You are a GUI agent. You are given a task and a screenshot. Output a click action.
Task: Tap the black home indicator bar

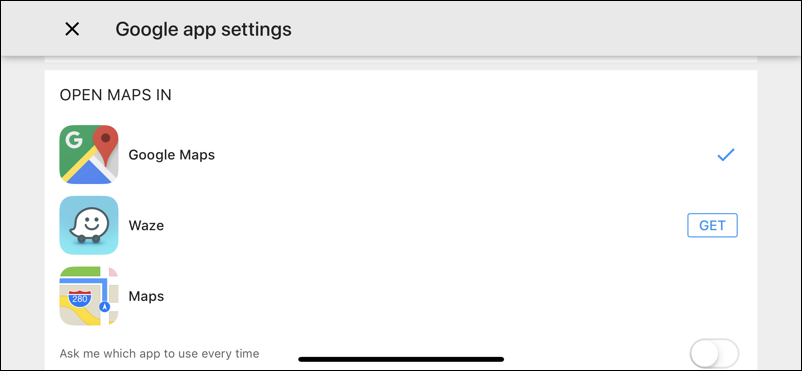(x=401, y=359)
